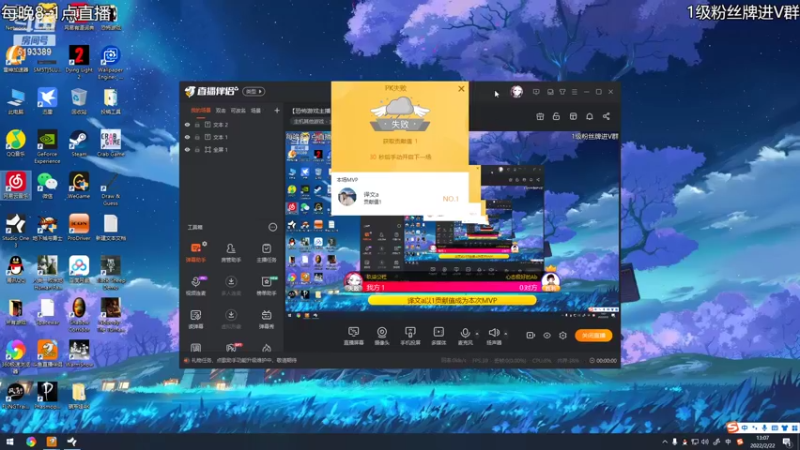Screen dimensions: 800x450
Task: Expand the microphone options arrow
Action: pyautogui.click(x=477, y=334)
